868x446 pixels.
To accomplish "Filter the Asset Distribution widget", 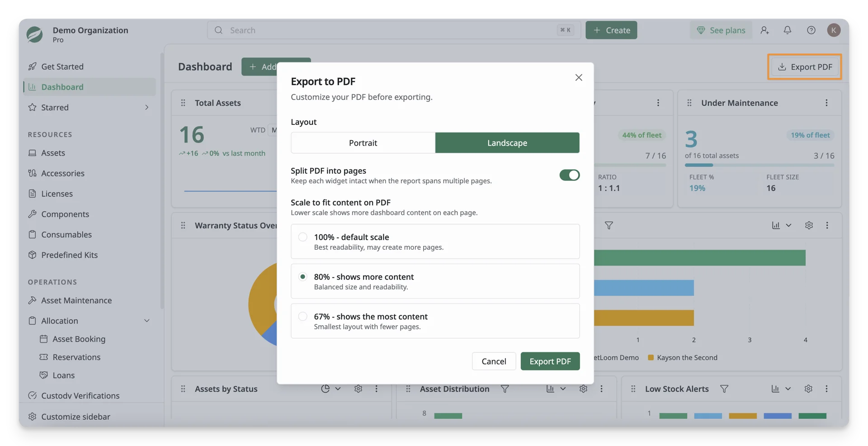I will pyautogui.click(x=505, y=389).
